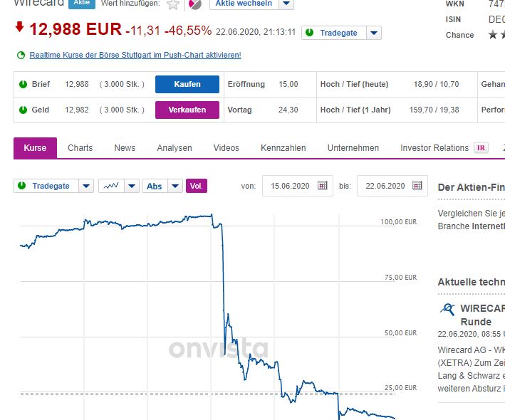Open the 'von' date calendar picker icon
Screen dimensions: 505x420
coord(323,186)
